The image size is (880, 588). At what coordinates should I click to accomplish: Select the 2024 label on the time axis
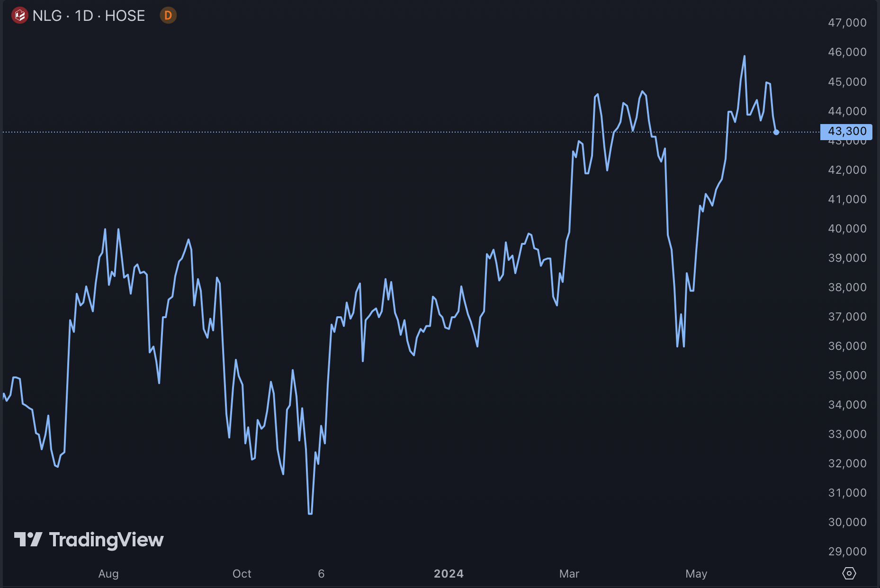448,573
